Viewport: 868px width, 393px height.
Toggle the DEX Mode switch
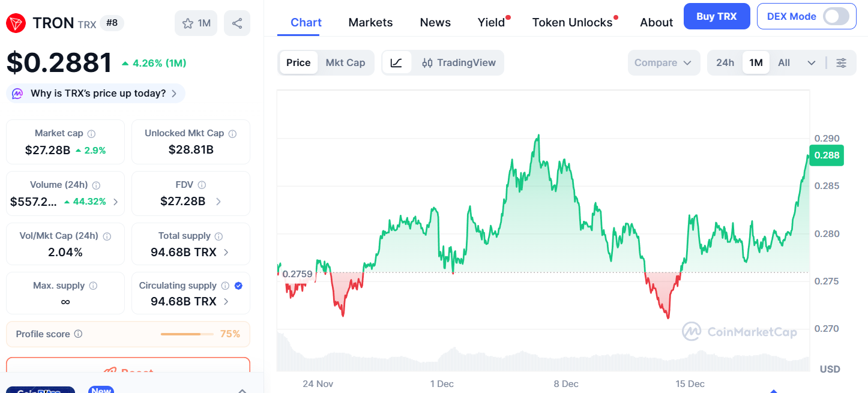[839, 16]
